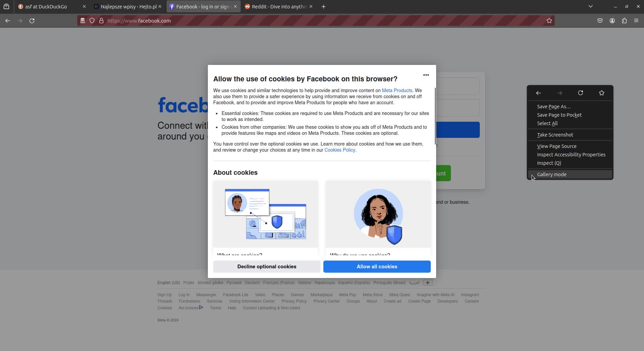Choose View Page Source
This screenshot has width=644, height=351.
[570, 146]
